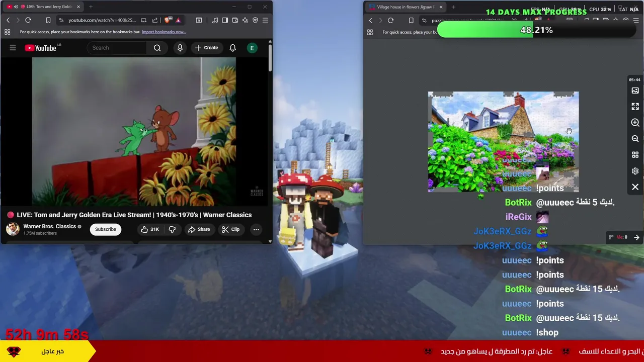Bookmark the puzzle page
Image resolution: width=644 pixels, height=362 pixels.
[x=411, y=20]
